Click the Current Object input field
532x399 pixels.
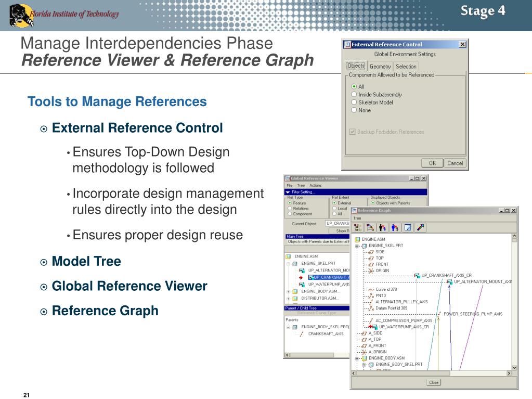338,223
